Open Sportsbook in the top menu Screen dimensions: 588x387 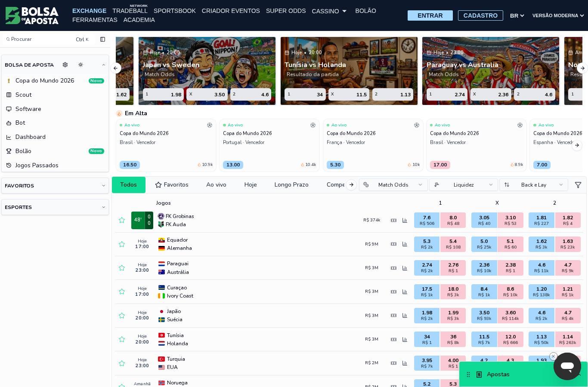point(175,11)
